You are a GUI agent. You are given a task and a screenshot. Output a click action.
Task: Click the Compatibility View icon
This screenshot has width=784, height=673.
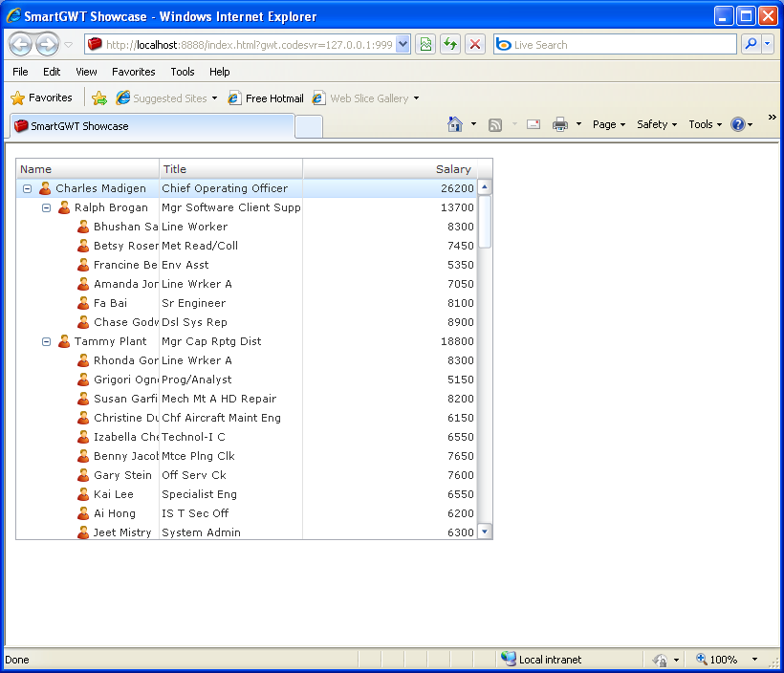pos(425,45)
